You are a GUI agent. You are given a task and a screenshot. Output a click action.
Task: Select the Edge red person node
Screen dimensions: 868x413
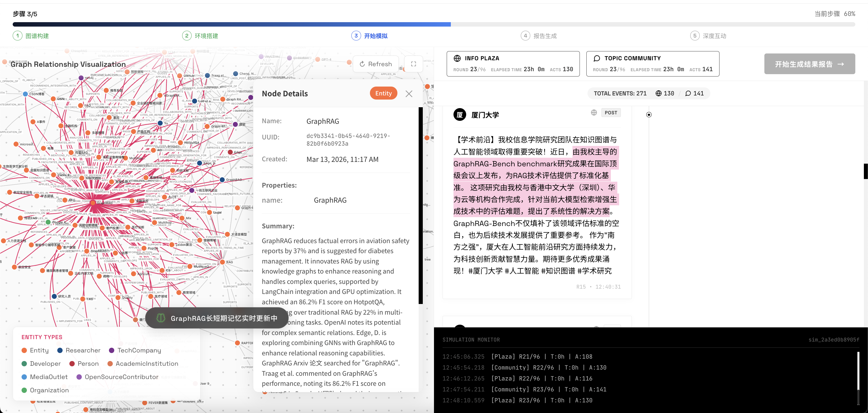coord(230,152)
